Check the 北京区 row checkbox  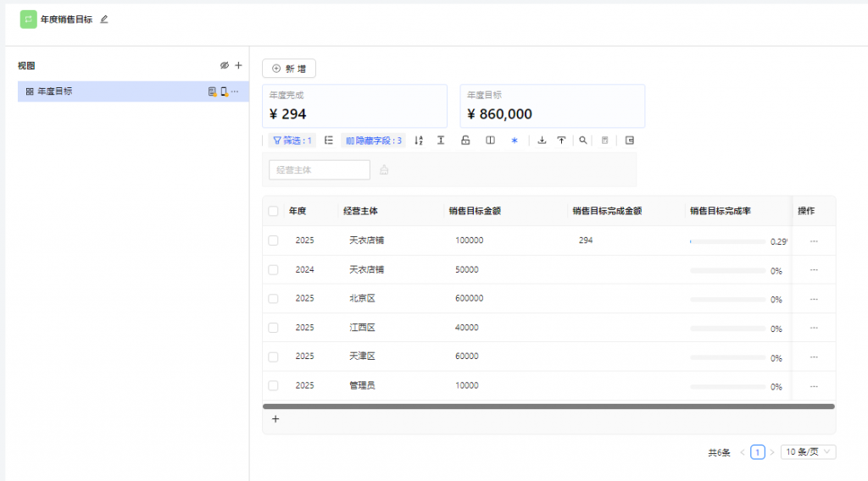(x=273, y=299)
